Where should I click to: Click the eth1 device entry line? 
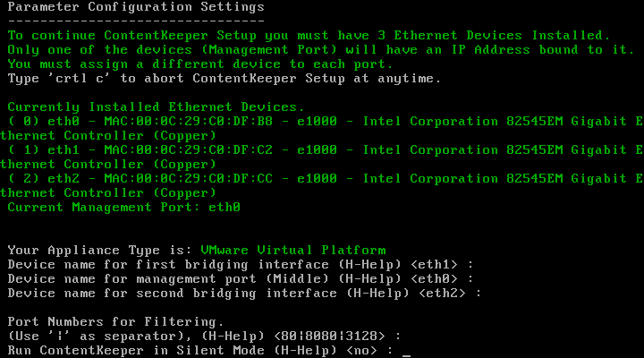(322, 149)
